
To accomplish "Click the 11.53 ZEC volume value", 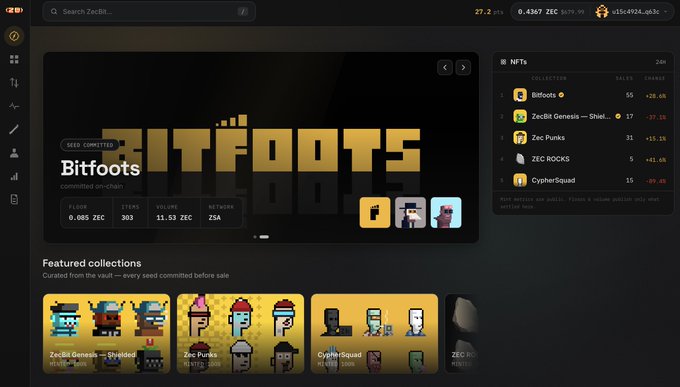I will tap(174, 218).
